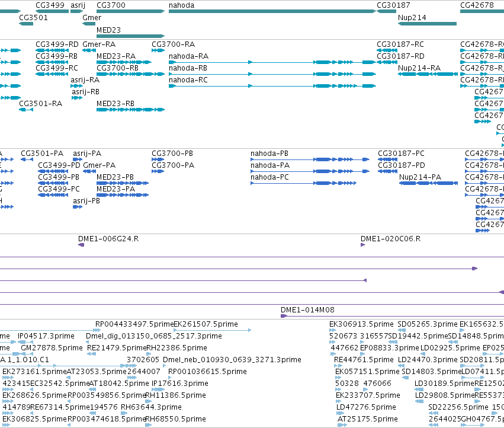Click BAC end label DME1-006G24.R
The width and height of the screenshot is (504, 428).
click(108, 238)
